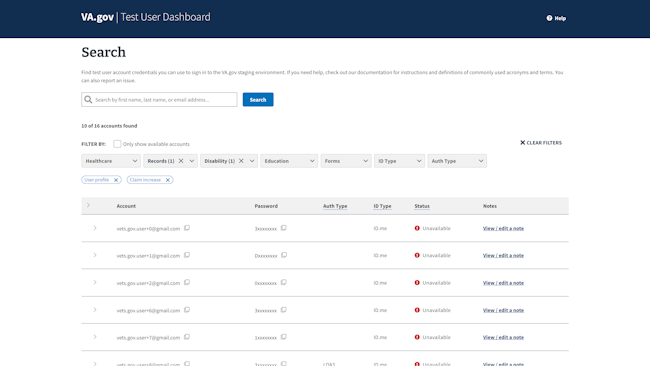Click the blue Search button
Viewport: 650px width, 366px height.
258,99
